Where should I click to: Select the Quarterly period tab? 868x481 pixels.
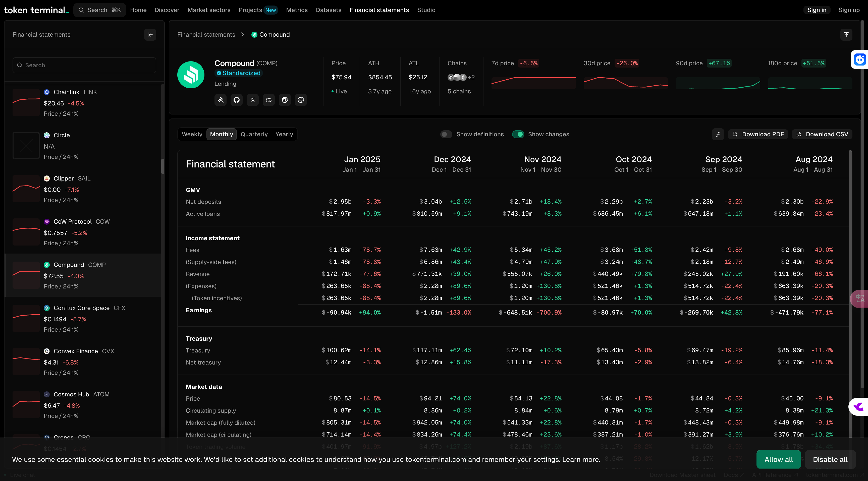point(254,134)
